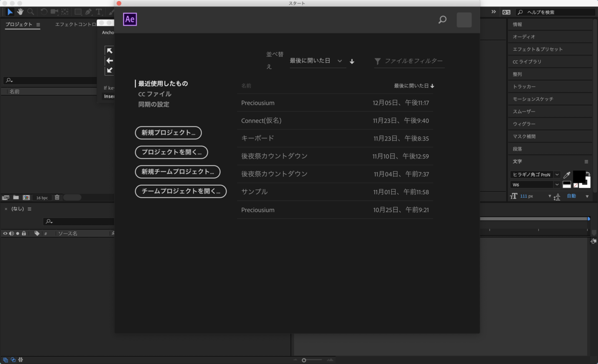Click the 新規プロジェクト button
Viewport: 598px width, 364px height.
pos(168,133)
